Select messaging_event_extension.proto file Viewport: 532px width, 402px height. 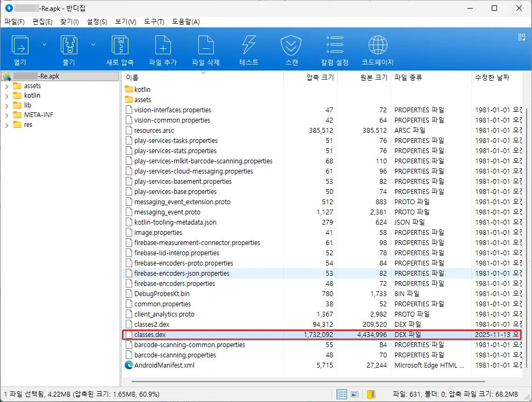click(182, 202)
